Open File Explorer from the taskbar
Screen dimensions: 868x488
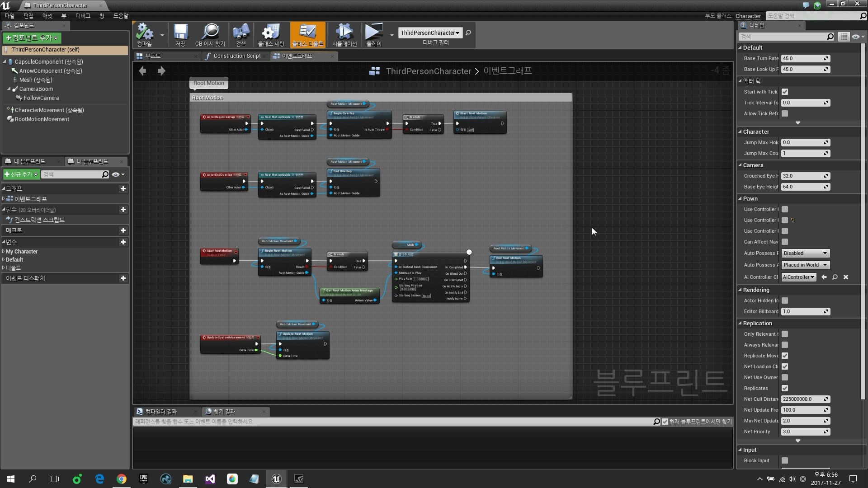(x=188, y=479)
